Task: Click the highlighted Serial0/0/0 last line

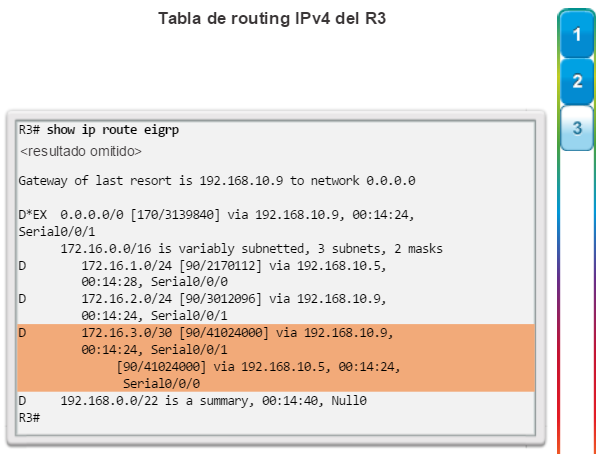Action: (161, 384)
